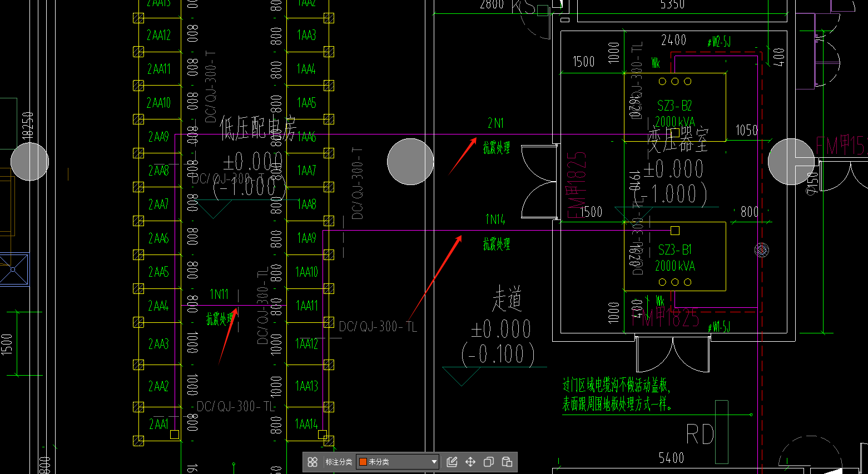868x474 pixels.
Task: Click the 1N14 cable label
Action: click(x=495, y=219)
